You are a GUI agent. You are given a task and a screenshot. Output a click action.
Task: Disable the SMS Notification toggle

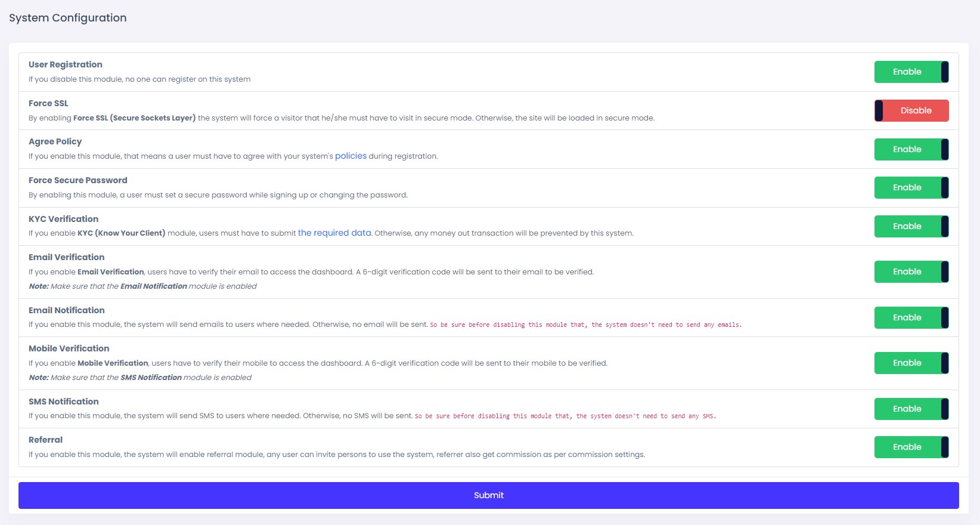pos(911,409)
